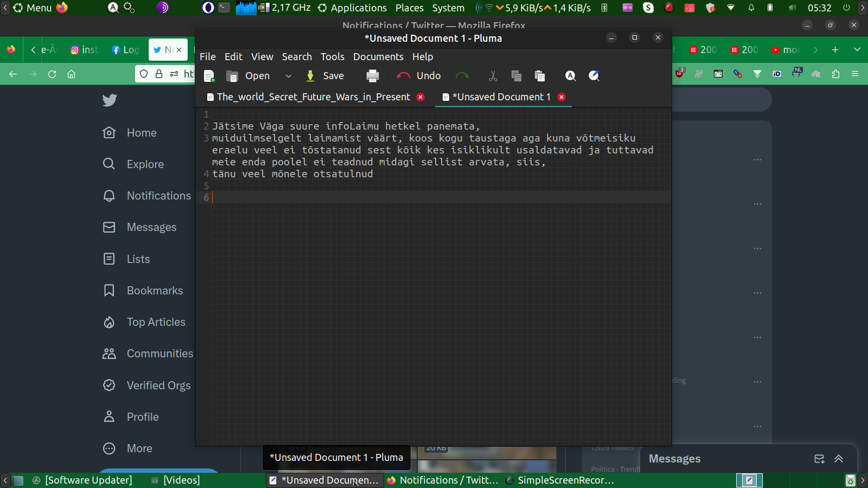The image size is (868, 488).
Task: Save the current Pluma document
Action: pyautogui.click(x=324, y=76)
